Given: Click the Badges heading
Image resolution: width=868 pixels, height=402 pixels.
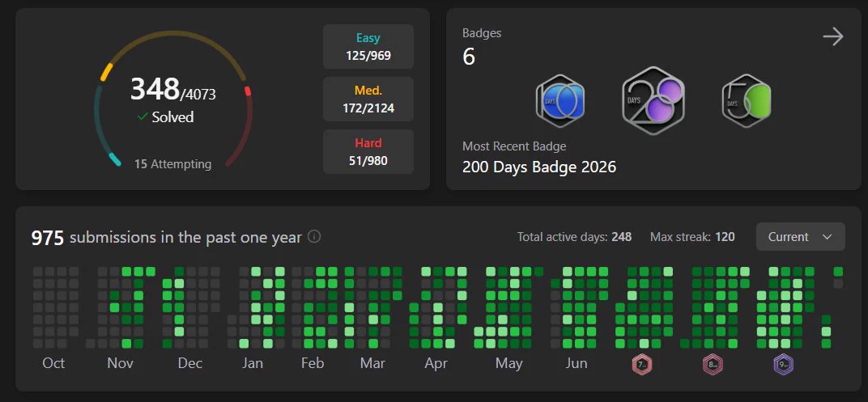Looking at the screenshot, I should click(x=482, y=33).
